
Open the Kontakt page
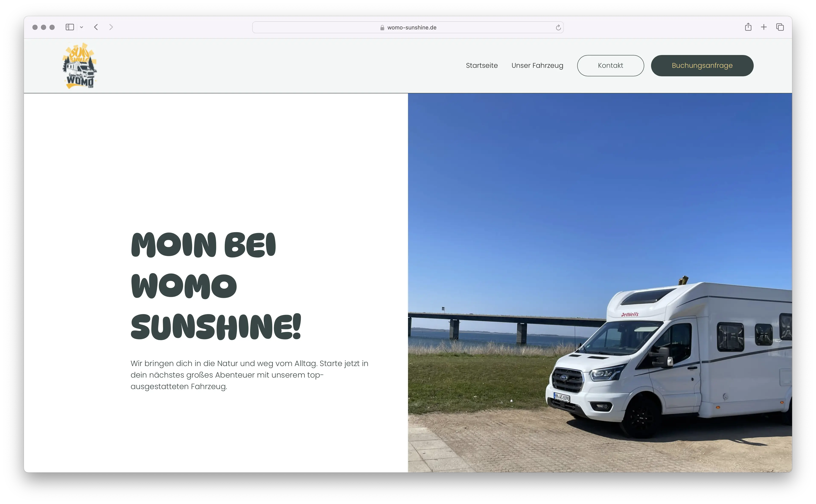coord(610,65)
